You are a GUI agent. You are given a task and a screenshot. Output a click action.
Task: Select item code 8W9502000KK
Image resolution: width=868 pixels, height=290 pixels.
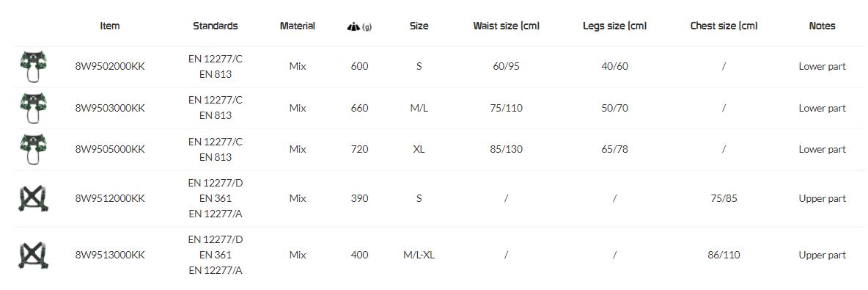[110, 66]
